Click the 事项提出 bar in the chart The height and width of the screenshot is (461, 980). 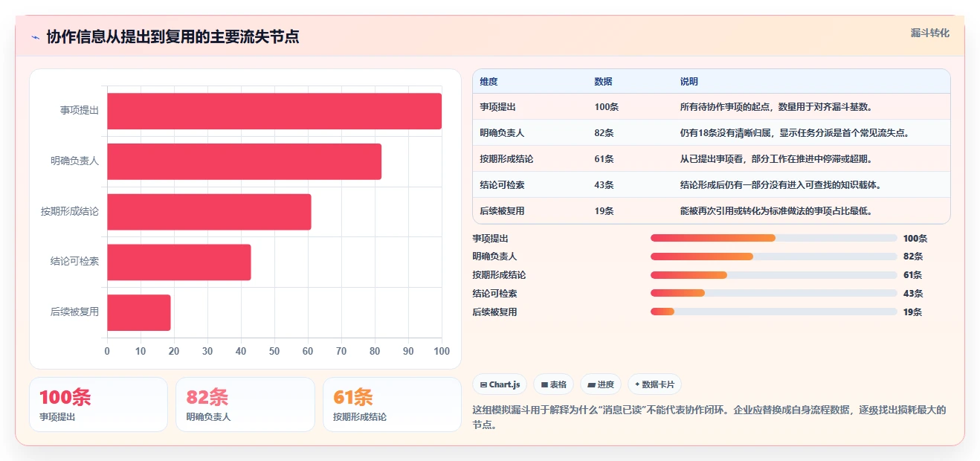click(x=274, y=111)
